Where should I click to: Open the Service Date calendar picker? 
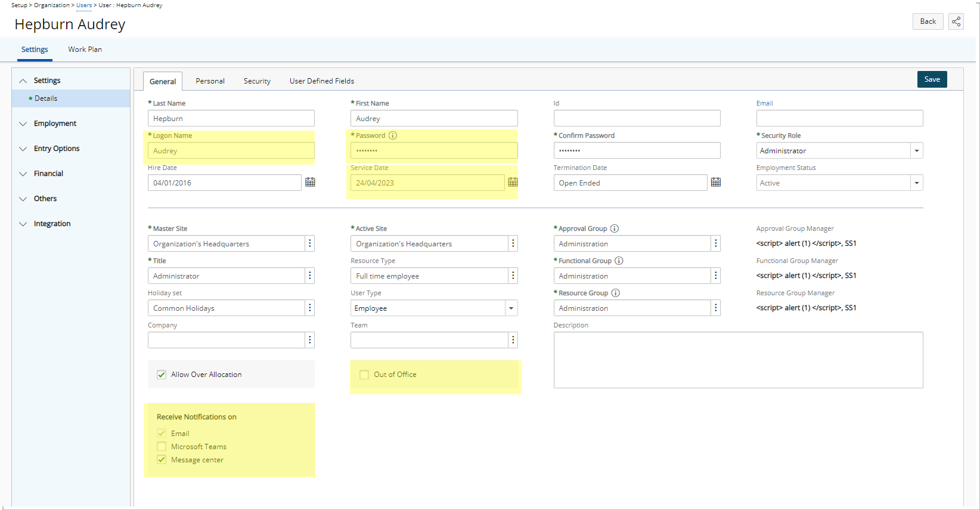pyautogui.click(x=513, y=183)
